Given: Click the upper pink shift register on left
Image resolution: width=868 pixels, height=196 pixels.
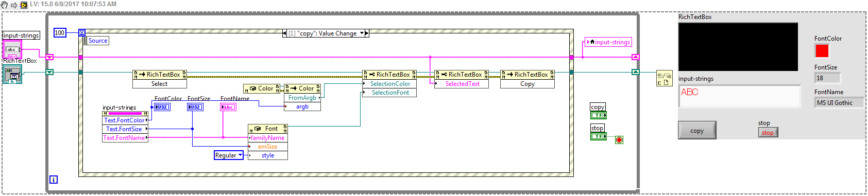Looking at the screenshot, I should (x=49, y=57).
